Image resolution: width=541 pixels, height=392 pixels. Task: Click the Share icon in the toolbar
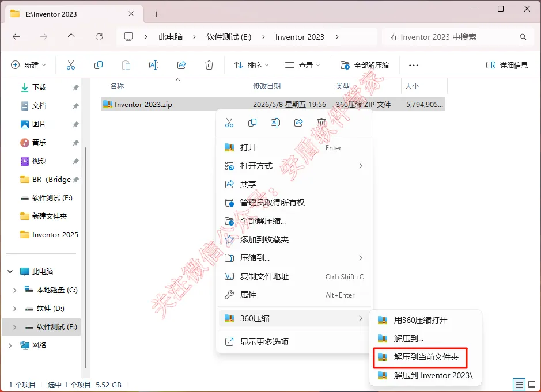(181, 65)
